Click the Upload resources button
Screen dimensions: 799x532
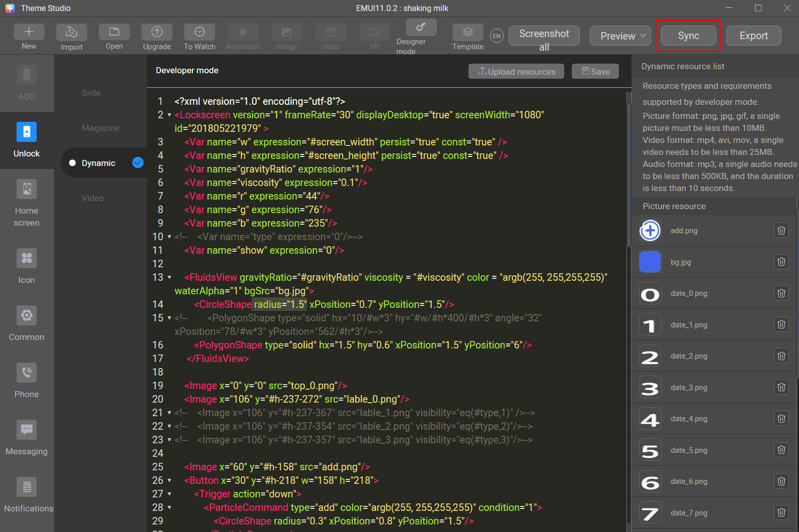pyautogui.click(x=516, y=71)
